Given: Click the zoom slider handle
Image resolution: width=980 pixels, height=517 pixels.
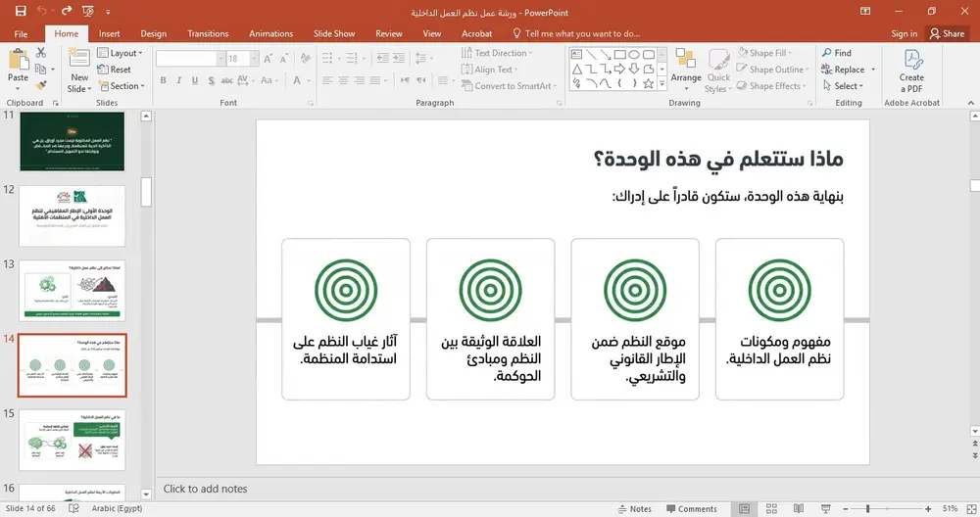Looking at the screenshot, I should tap(867, 509).
